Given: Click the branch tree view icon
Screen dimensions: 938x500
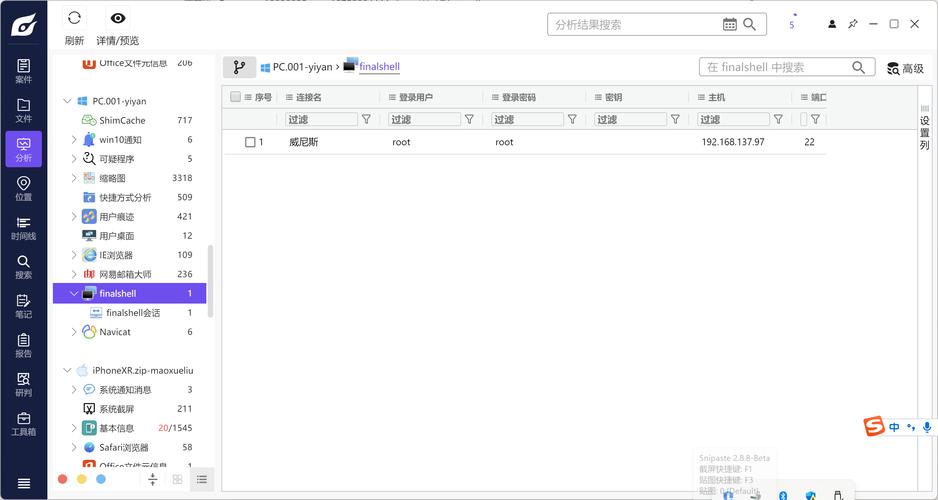Looking at the screenshot, I should coord(239,67).
